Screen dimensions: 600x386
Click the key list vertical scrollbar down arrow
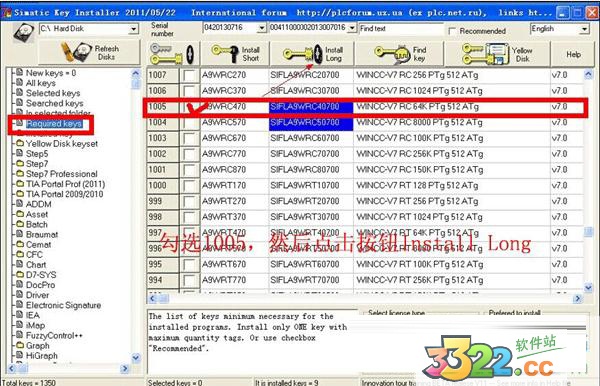click(588, 287)
